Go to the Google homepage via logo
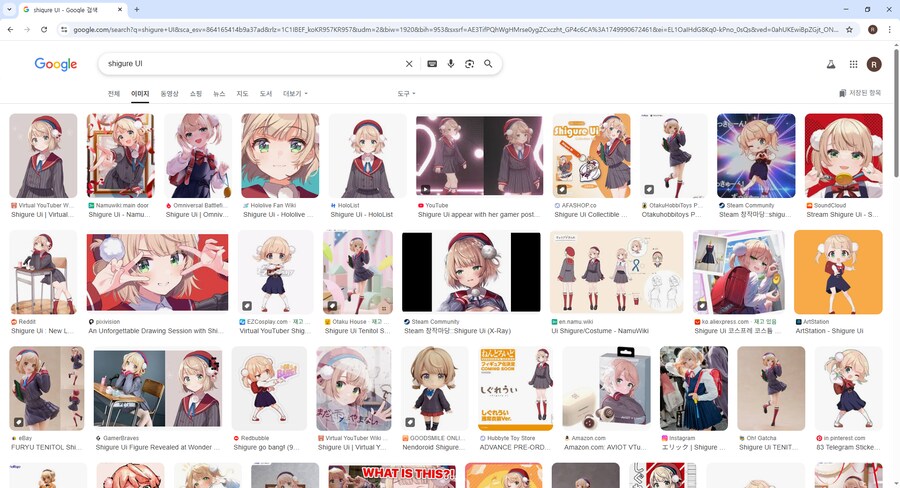 point(56,64)
